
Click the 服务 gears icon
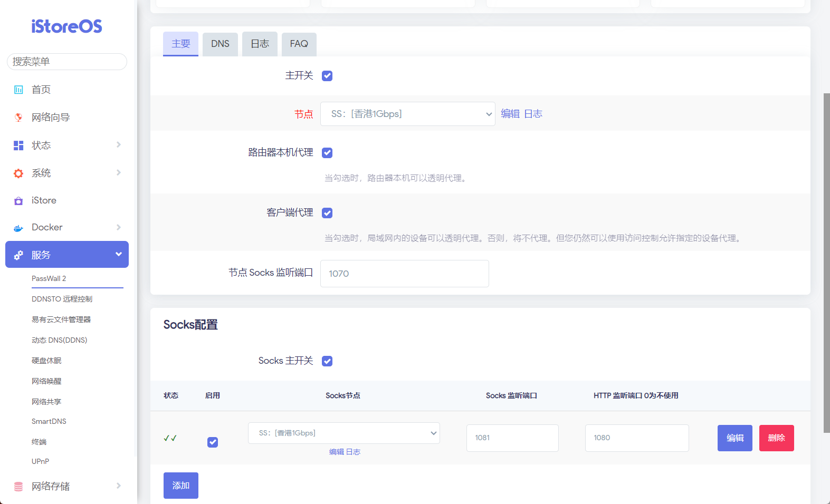pos(18,255)
